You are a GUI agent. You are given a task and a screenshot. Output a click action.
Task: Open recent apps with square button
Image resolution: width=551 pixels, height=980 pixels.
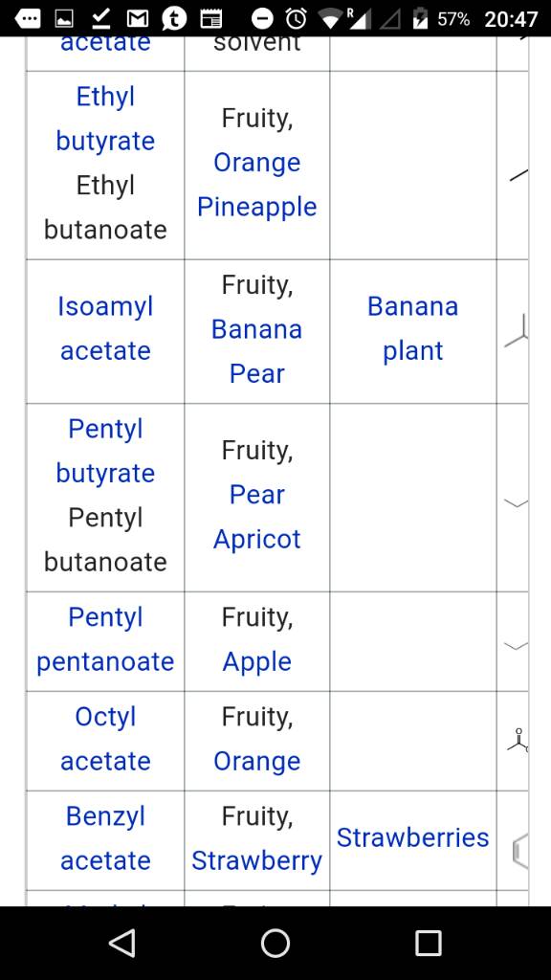[429, 943]
